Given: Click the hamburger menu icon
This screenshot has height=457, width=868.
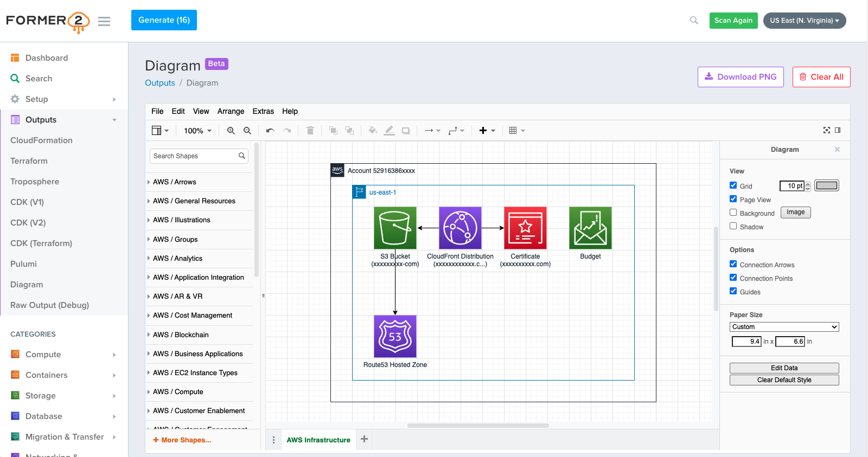Looking at the screenshot, I should [x=104, y=21].
